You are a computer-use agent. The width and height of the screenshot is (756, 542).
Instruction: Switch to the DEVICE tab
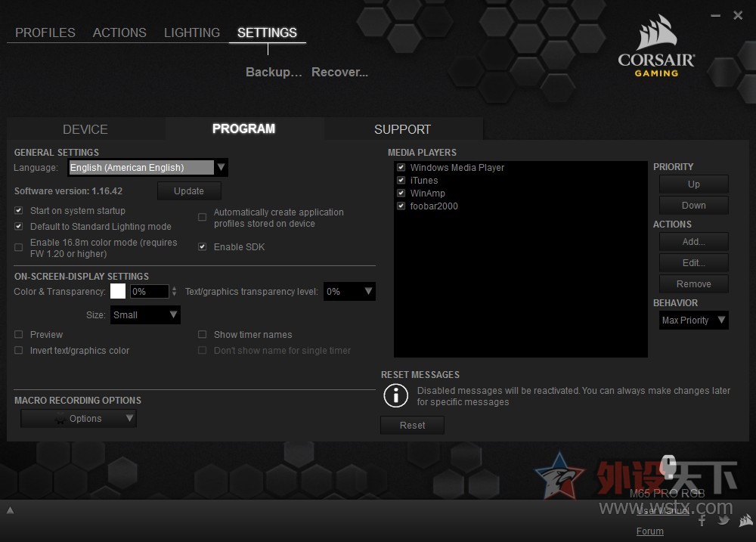tap(85, 129)
